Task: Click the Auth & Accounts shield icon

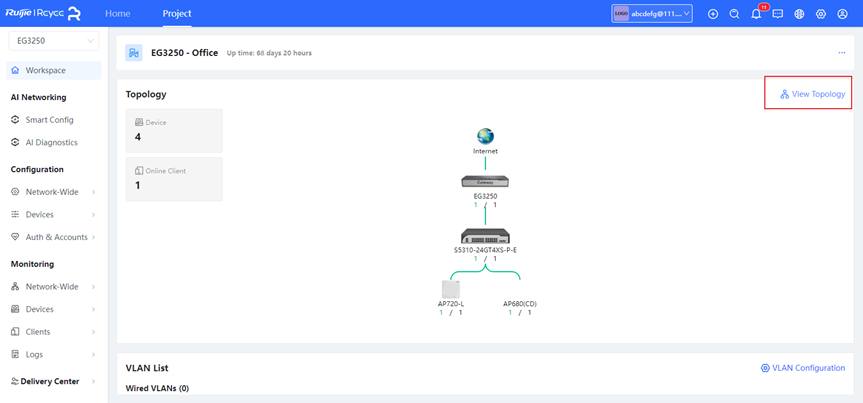Action: (x=15, y=237)
